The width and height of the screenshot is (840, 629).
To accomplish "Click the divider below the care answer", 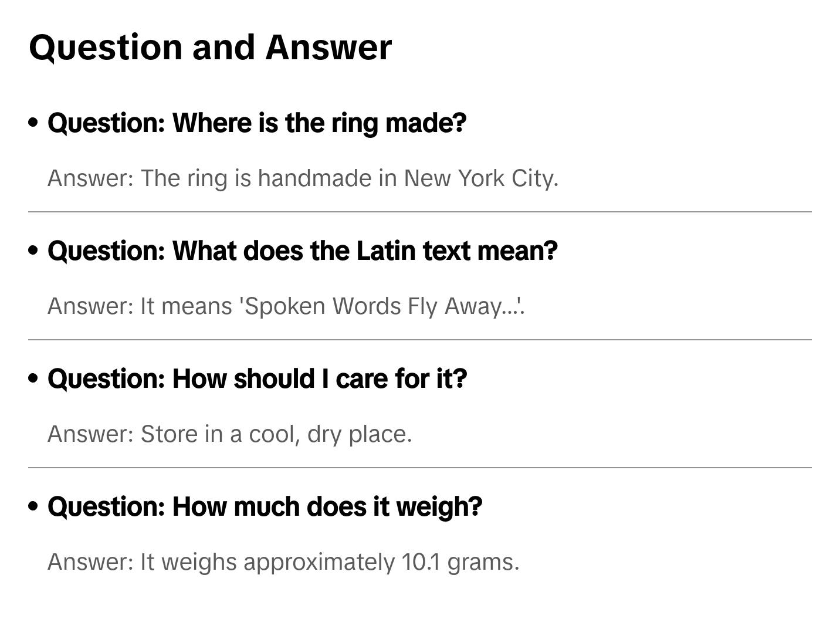I will (420, 468).
